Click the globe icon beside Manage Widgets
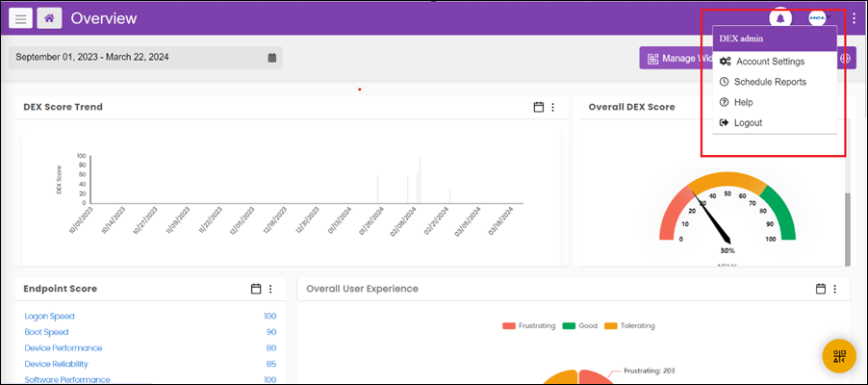This screenshot has width=868, height=385. [845, 58]
